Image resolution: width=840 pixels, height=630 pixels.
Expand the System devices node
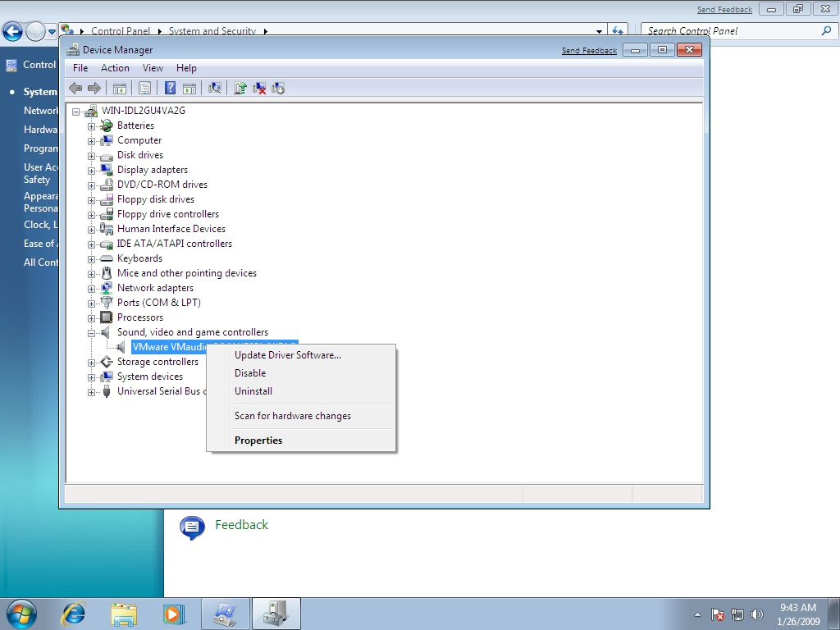click(91, 377)
